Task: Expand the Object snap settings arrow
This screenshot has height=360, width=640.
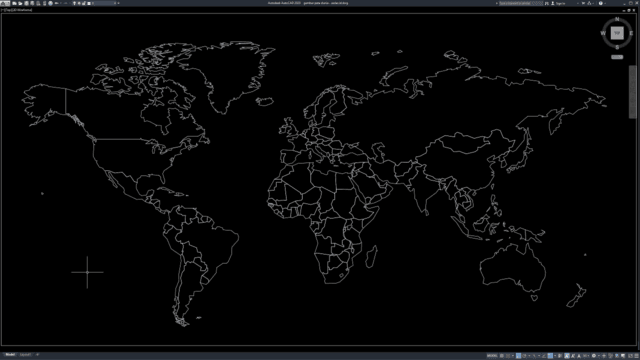Action: coord(555,356)
